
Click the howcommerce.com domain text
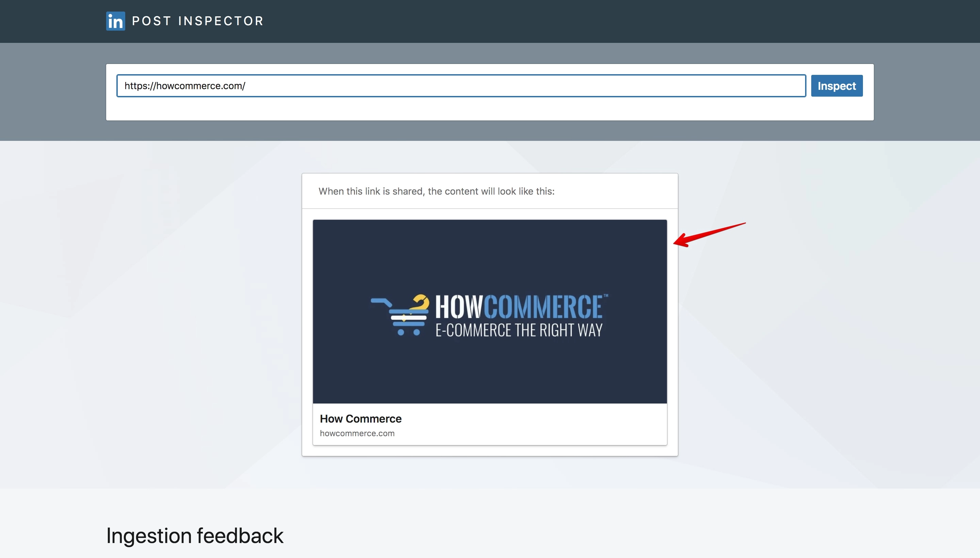[357, 433]
